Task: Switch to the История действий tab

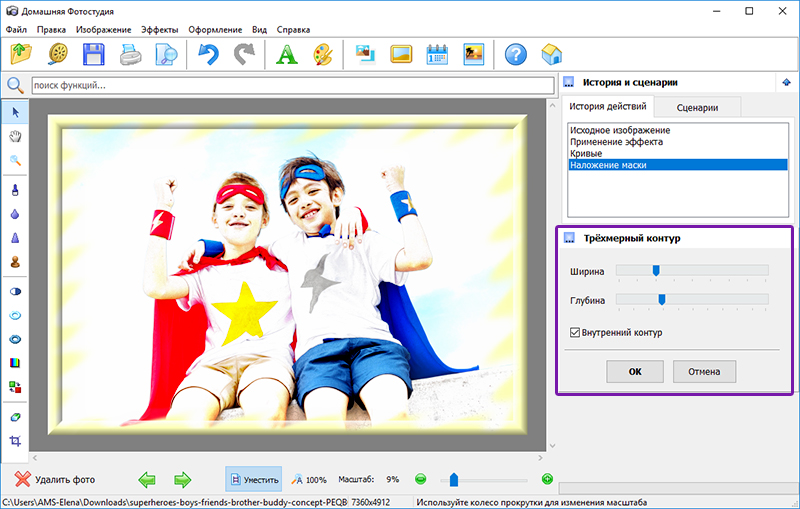Action: tap(608, 106)
